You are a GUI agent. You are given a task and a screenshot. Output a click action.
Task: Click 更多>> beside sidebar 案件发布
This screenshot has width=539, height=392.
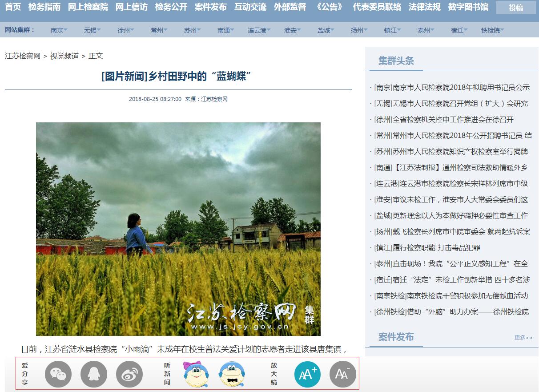(523, 338)
